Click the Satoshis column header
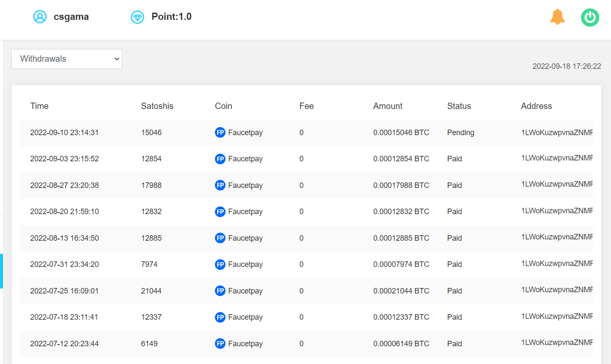611x364 pixels. point(157,106)
